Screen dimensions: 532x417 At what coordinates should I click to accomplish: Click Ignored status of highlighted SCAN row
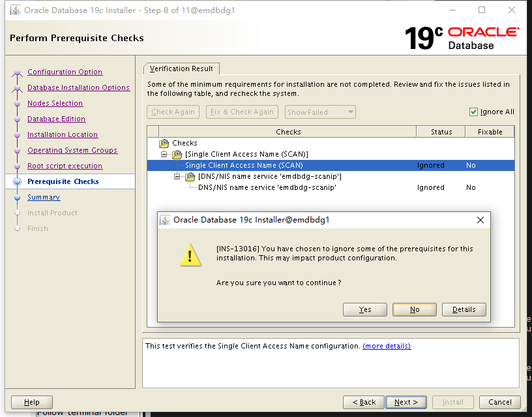(430, 165)
